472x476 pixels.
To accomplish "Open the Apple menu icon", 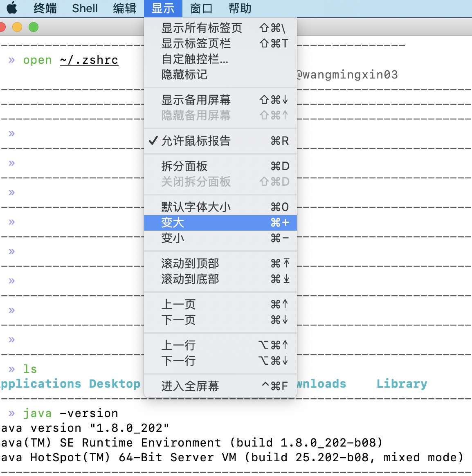I will click(x=12, y=8).
